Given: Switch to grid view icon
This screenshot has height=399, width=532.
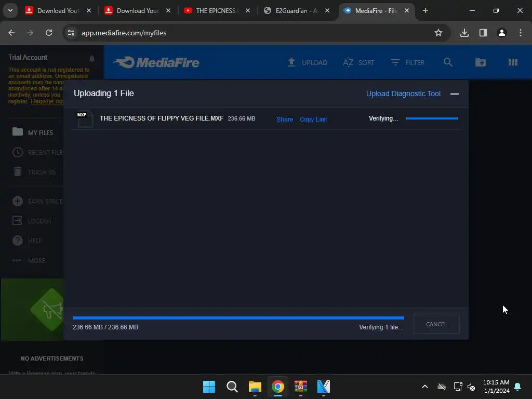Looking at the screenshot, I should coord(513,62).
